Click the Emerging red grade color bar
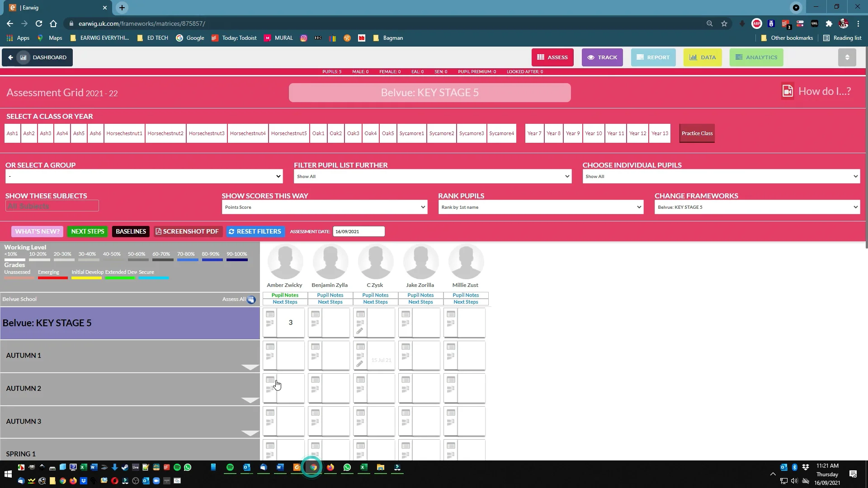 (x=52, y=278)
